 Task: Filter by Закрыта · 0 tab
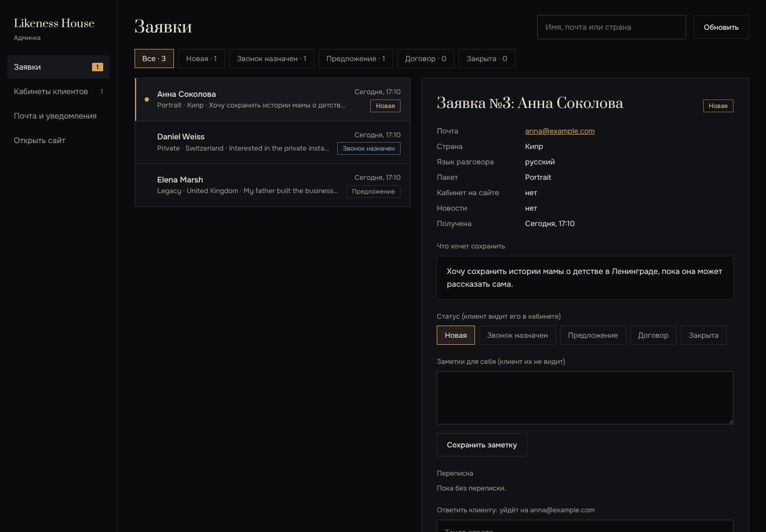click(x=487, y=59)
